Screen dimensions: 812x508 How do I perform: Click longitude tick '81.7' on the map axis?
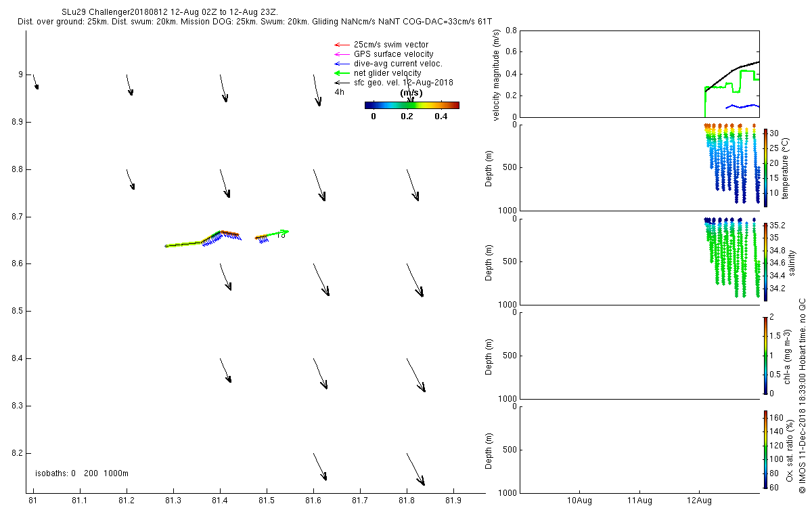(x=360, y=501)
